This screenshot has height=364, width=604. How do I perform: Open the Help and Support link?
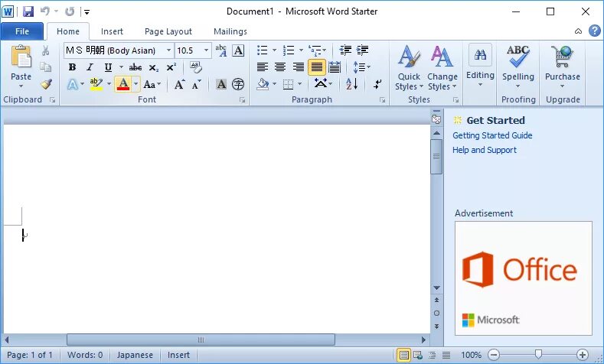tap(485, 150)
